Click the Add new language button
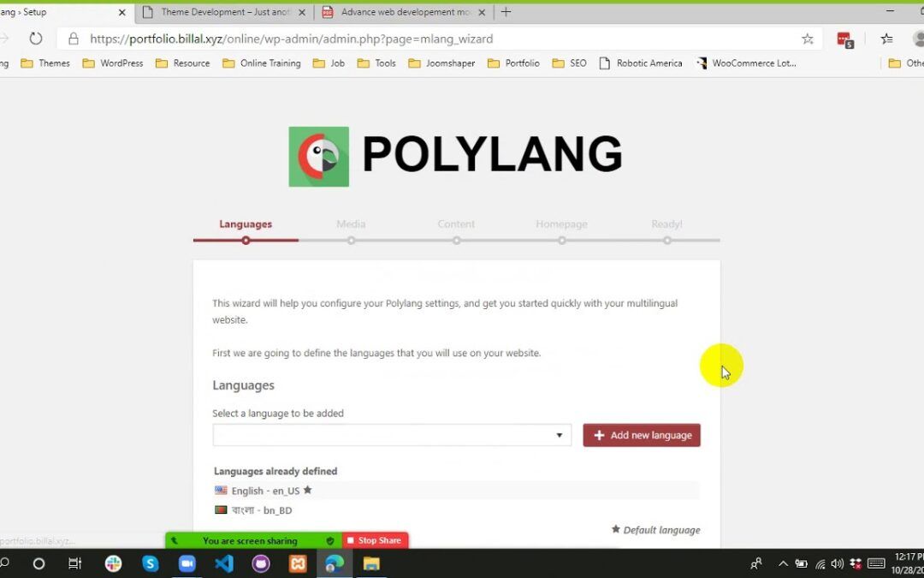The width and height of the screenshot is (924, 578). pyautogui.click(x=642, y=435)
